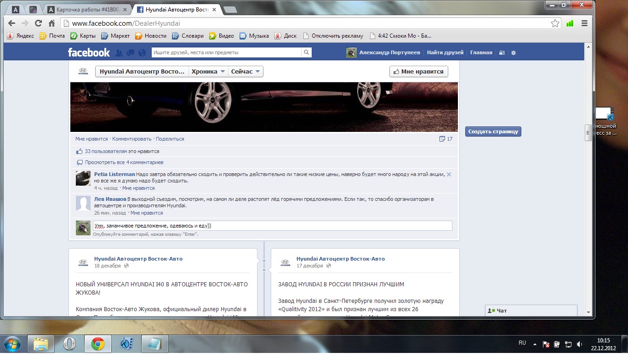
Task: Open Диск bookmark
Action: click(x=285, y=36)
